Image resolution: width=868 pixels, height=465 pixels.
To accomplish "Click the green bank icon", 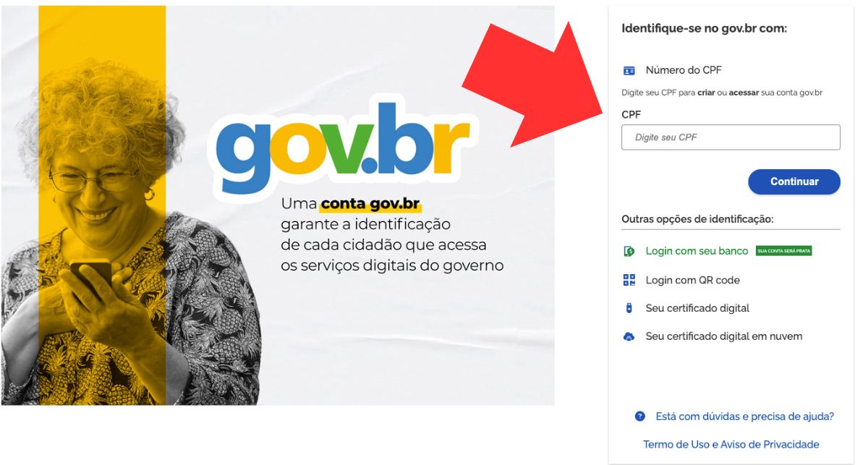I will tap(629, 251).
